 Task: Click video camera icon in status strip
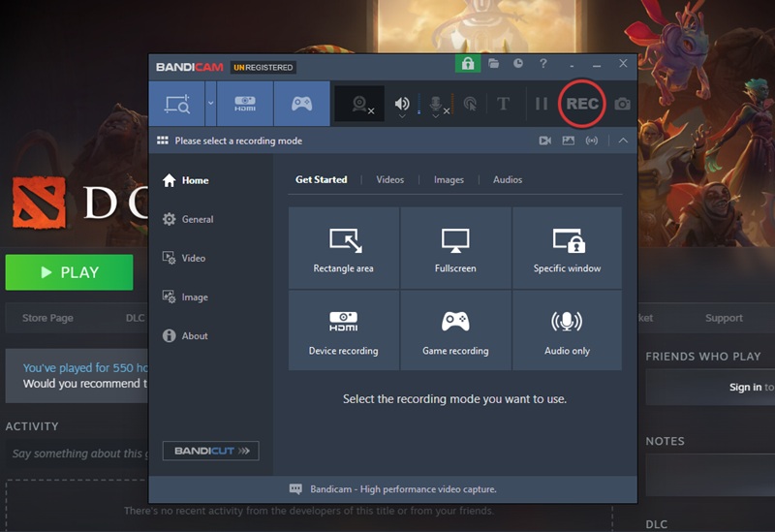coord(544,141)
